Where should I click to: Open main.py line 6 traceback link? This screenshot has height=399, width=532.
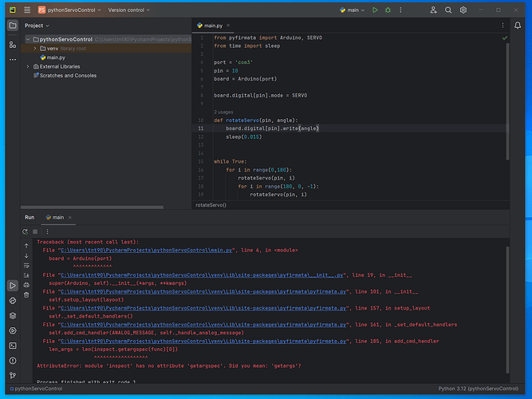[x=146, y=251]
